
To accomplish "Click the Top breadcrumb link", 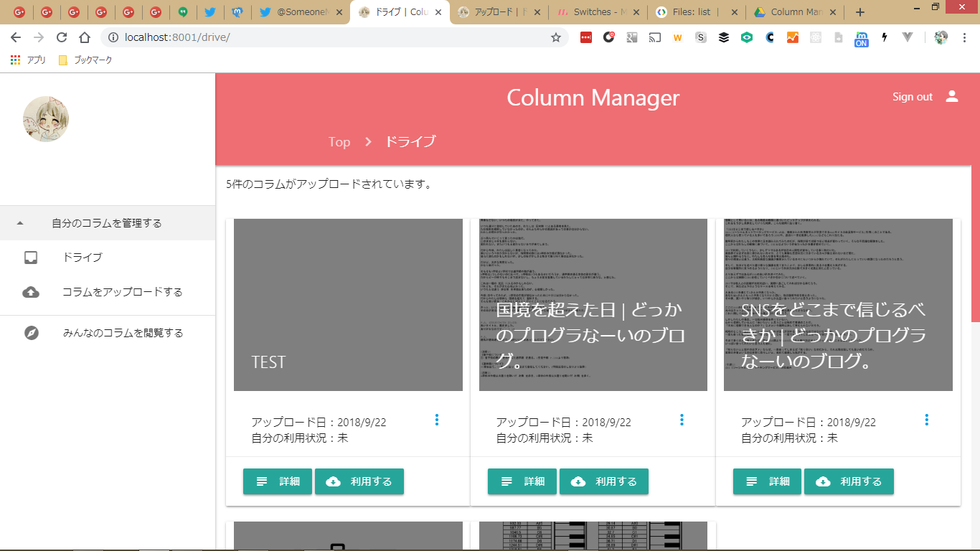I will click(x=339, y=141).
